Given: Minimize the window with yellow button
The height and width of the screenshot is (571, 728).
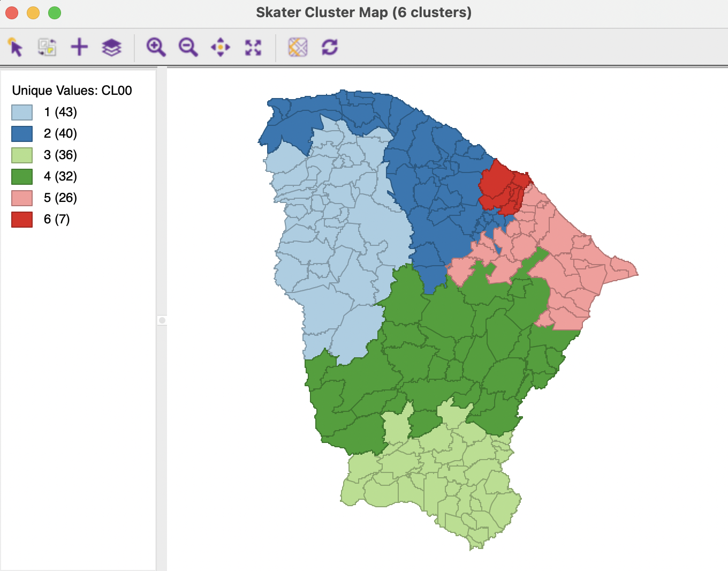Looking at the screenshot, I should [x=33, y=12].
